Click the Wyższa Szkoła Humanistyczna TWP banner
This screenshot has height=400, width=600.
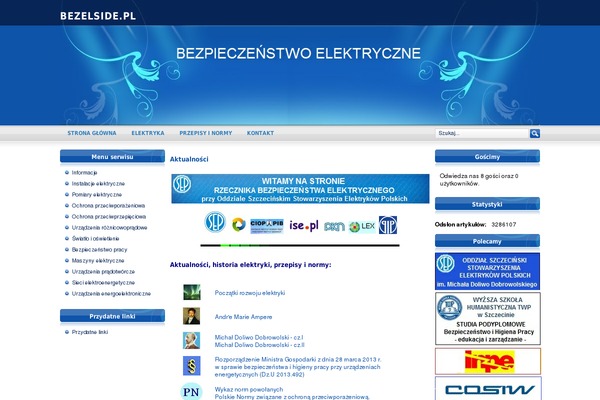(488, 317)
